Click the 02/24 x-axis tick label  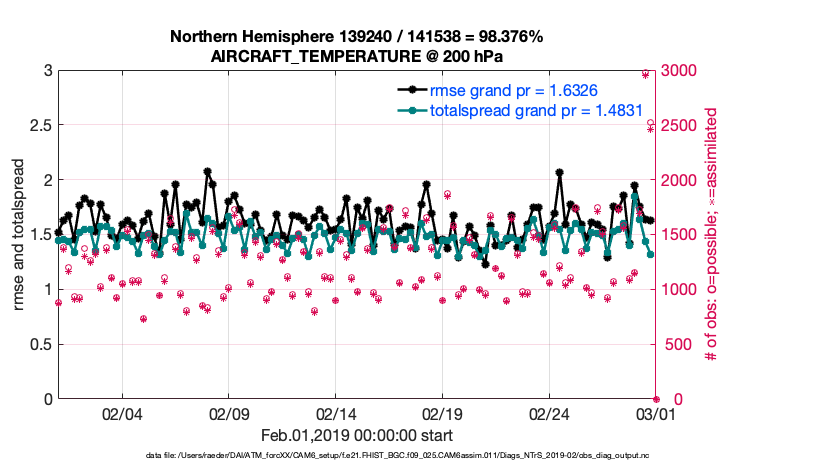549,414
